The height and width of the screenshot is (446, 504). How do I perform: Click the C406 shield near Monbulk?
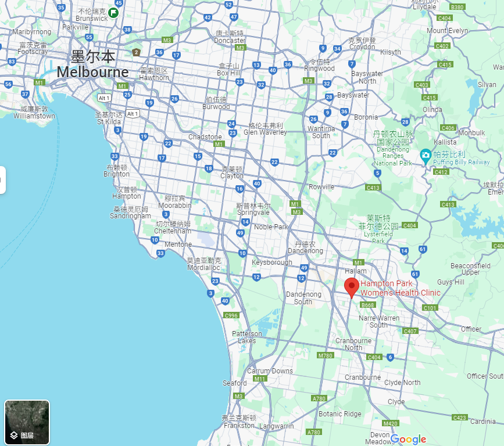tap(448, 128)
